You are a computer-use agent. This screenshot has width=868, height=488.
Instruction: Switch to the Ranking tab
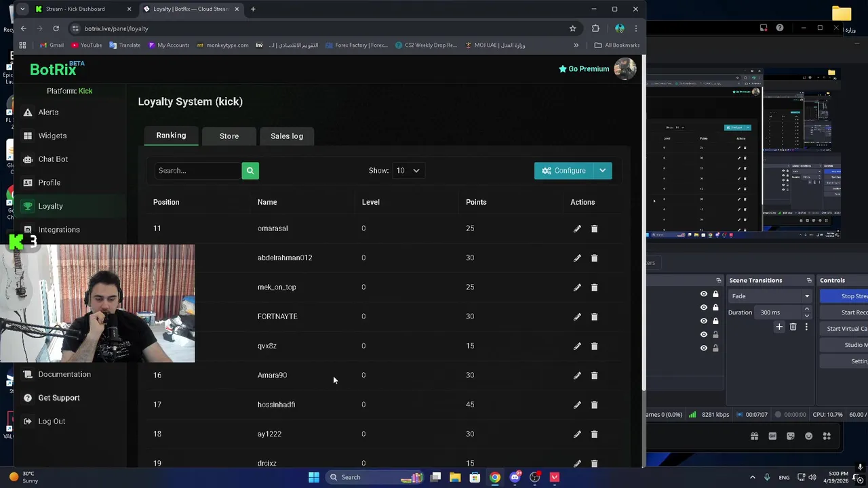pos(171,136)
